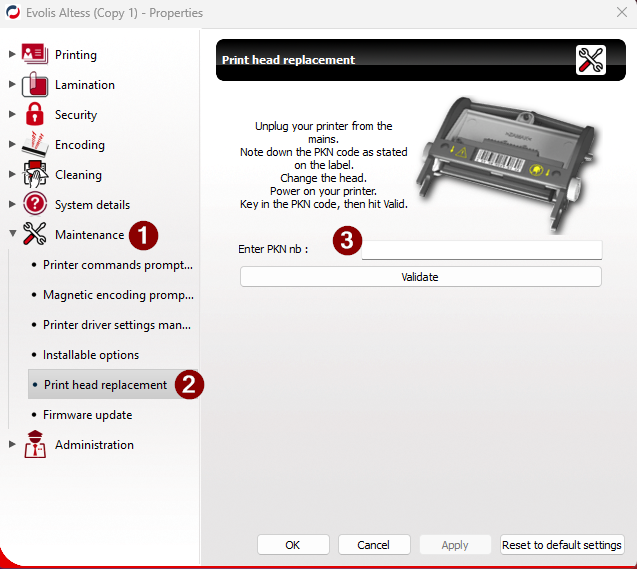Expand the Encoding section arrow
Image resolution: width=637 pixels, height=569 pixels.
coord(12,144)
